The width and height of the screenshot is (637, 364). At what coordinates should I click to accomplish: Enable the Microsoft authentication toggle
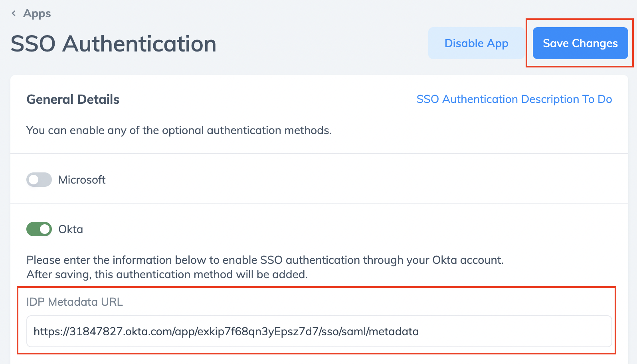point(39,180)
